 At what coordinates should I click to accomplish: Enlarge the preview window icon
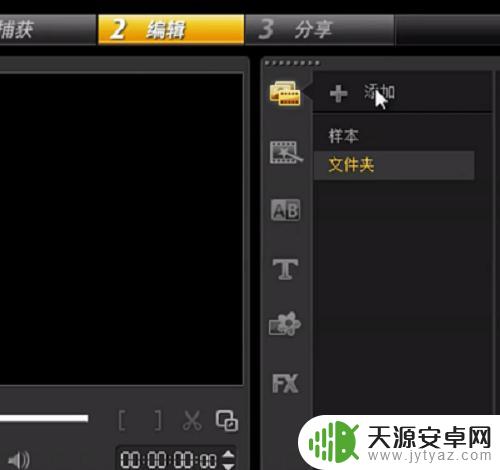coord(227,421)
